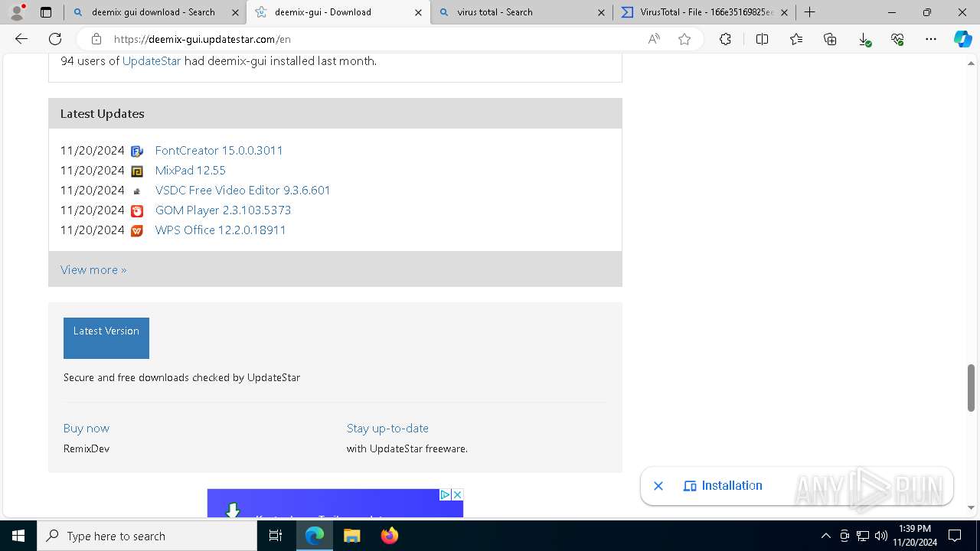This screenshot has height=551, width=980.
Task: Switch to deemix gui download Search tab
Action: 153,12
